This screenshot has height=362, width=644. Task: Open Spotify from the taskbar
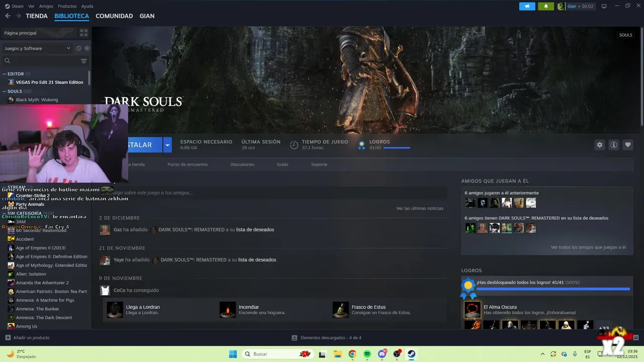click(367, 354)
